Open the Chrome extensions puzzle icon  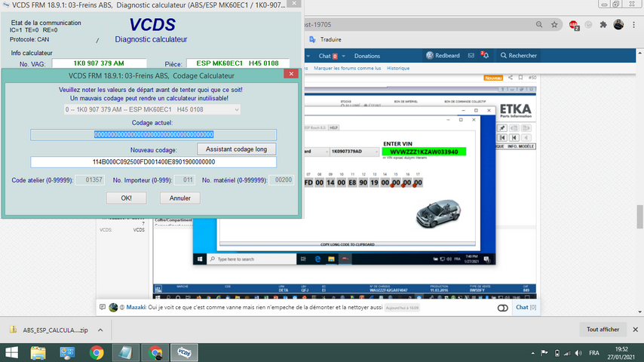(603, 25)
